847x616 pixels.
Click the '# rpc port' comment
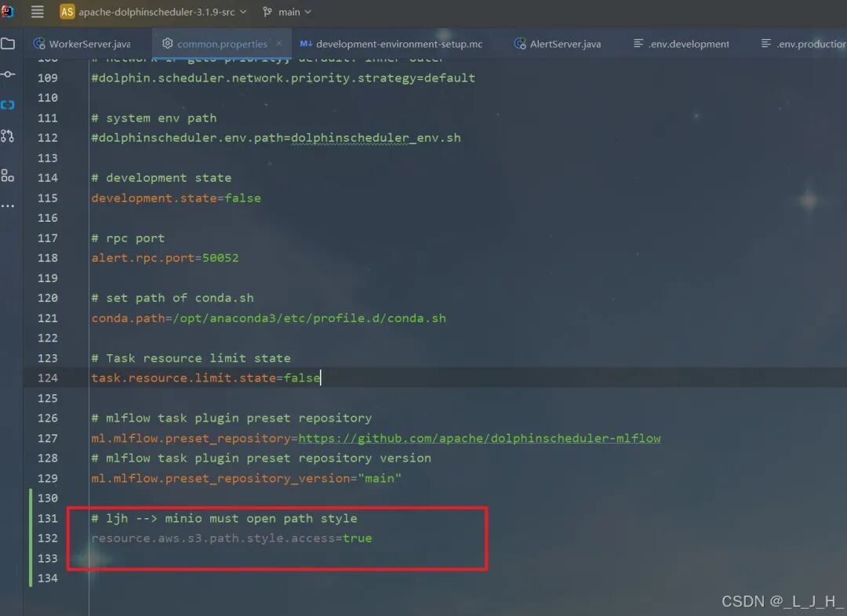[x=128, y=238]
